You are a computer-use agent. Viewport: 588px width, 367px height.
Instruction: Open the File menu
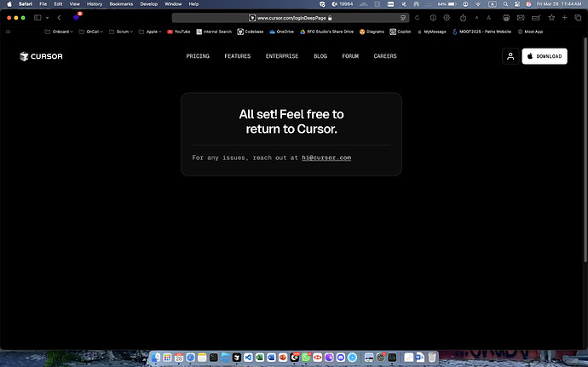point(43,4)
